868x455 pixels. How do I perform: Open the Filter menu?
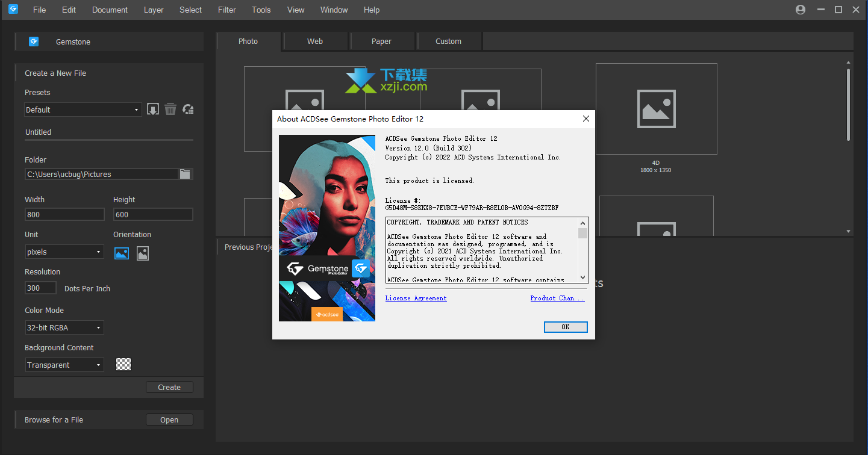(227, 10)
